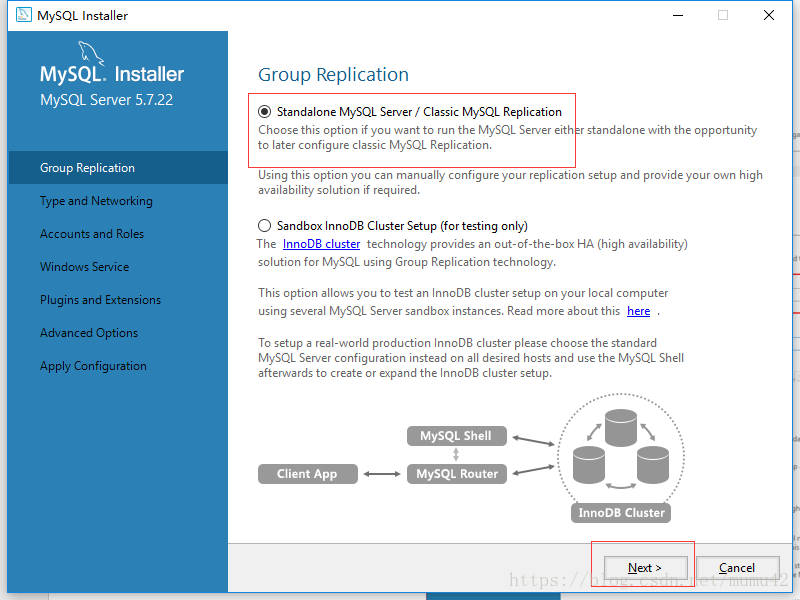Click the MySQL Server 5.7.22 version text

click(x=107, y=99)
